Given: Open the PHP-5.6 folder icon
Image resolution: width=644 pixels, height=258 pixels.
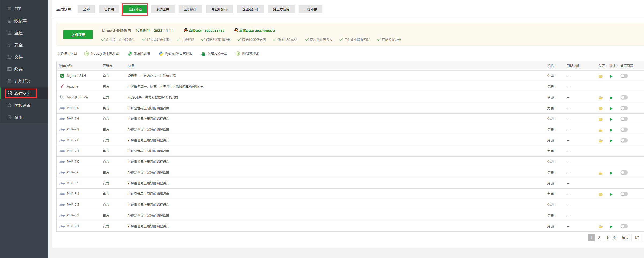Looking at the screenshot, I should (x=601, y=173).
